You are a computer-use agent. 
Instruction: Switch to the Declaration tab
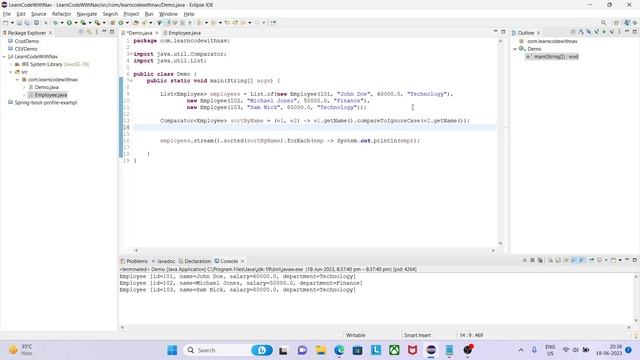pyautogui.click(x=195, y=261)
